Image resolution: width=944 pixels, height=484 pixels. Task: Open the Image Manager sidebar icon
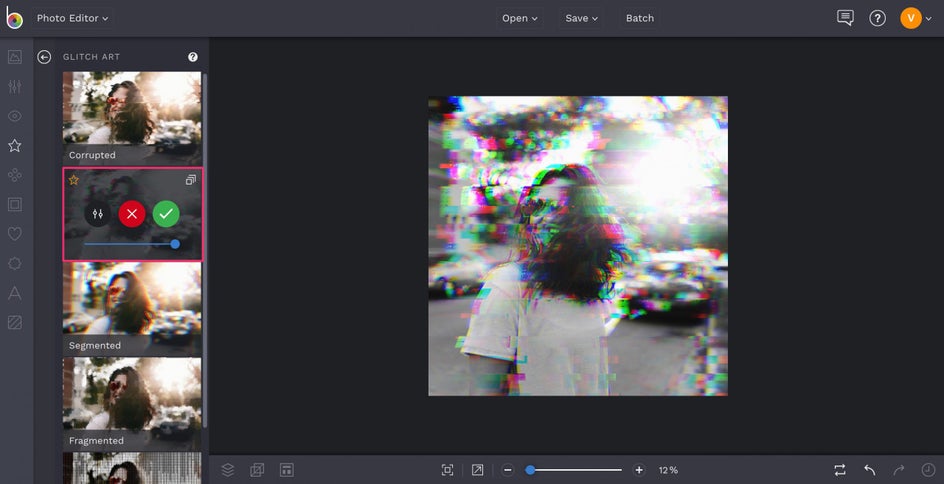[x=15, y=57]
